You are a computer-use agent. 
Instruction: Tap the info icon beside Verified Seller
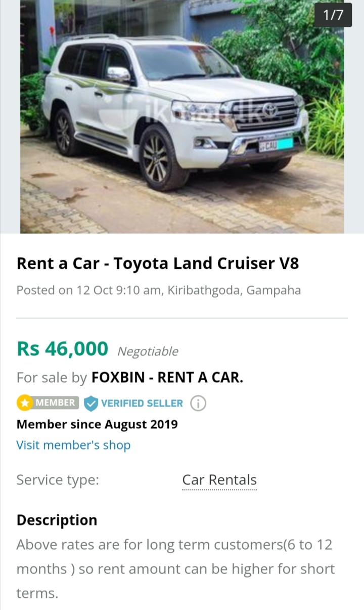[198, 403]
